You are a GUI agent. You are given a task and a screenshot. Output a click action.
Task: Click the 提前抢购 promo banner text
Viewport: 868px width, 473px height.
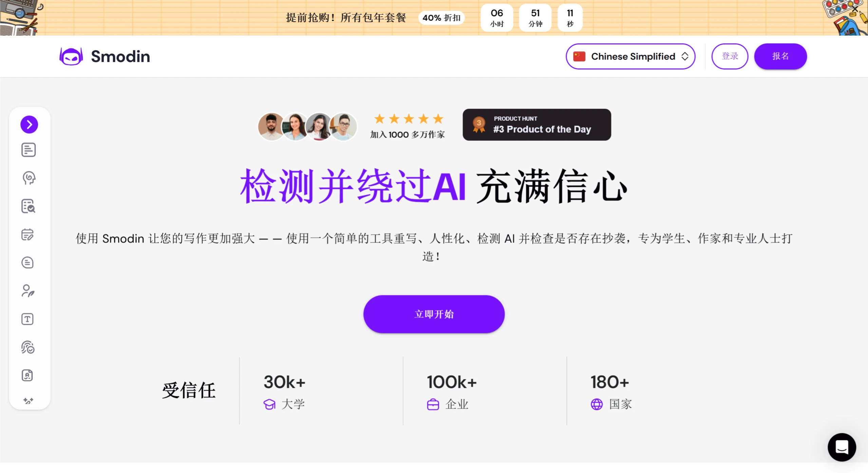(x=346, y=18)
